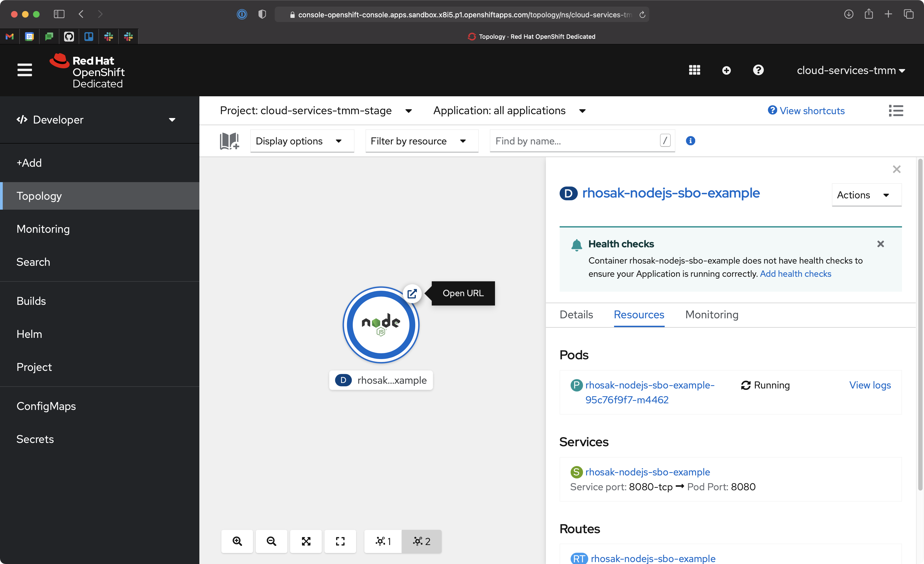Open the Open URL decorator on the node
The image size is (924, 564).
pyautogui.click(x=412, y=294)
